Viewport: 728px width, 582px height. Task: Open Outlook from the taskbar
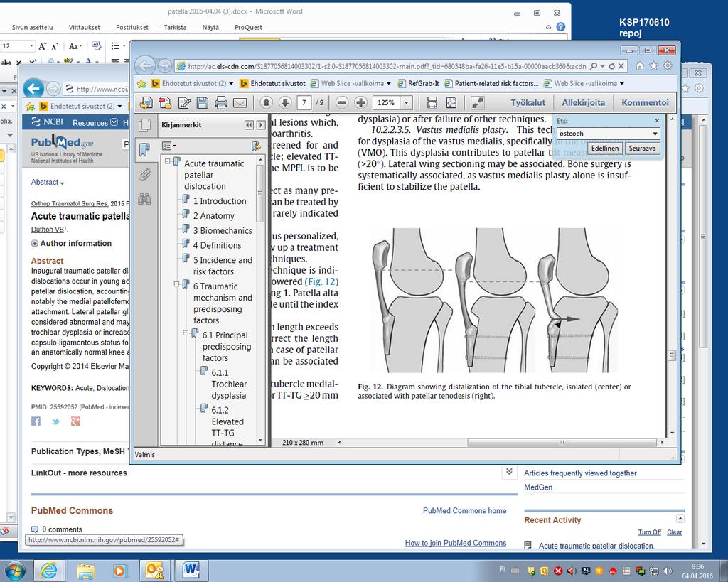[x=154, y=570]
